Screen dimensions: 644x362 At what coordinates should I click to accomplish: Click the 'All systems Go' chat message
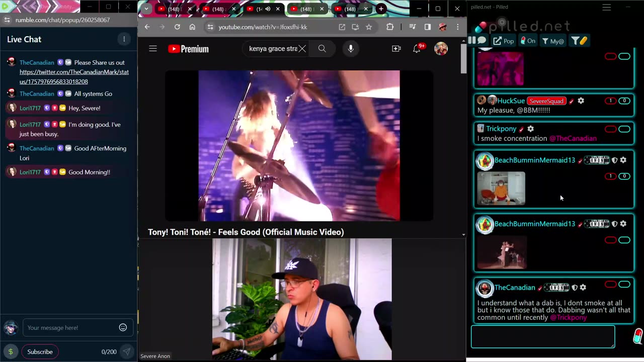[93, 94]
